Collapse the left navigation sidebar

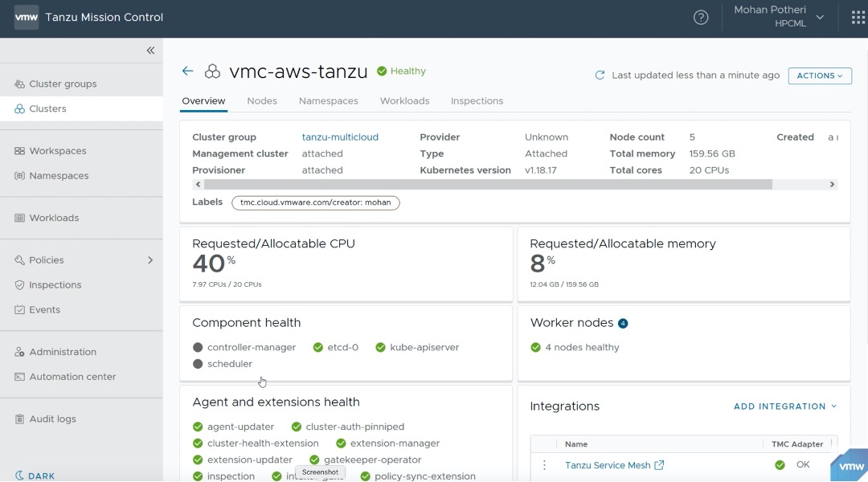[150, 51]
